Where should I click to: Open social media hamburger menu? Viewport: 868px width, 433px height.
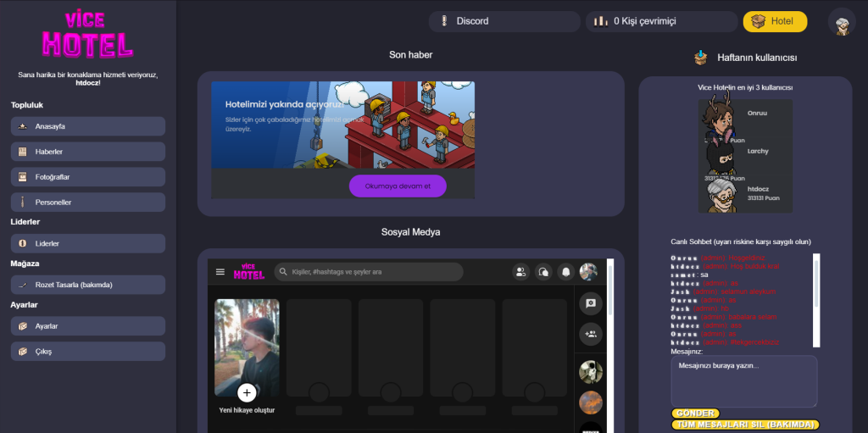(x=220, y=272)
